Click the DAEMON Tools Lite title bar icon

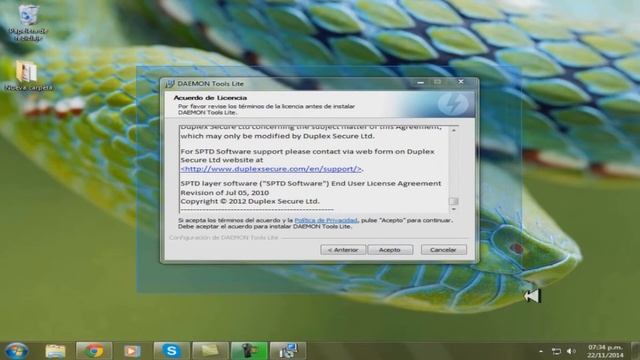pos(170,84)
